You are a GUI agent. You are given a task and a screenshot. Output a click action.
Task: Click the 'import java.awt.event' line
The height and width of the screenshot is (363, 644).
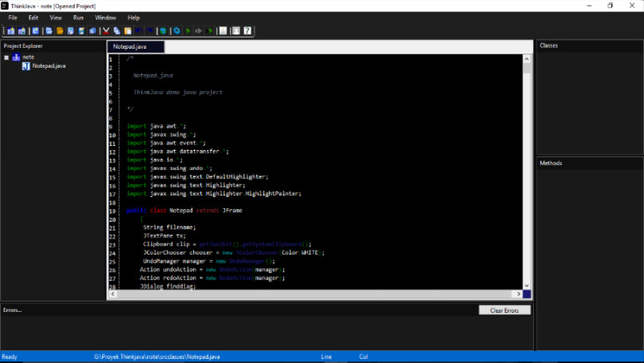[x=166, y=143]
